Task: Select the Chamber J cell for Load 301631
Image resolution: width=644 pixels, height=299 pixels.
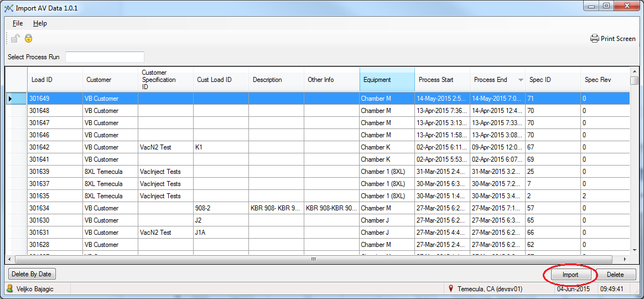Action: point(386,233)
